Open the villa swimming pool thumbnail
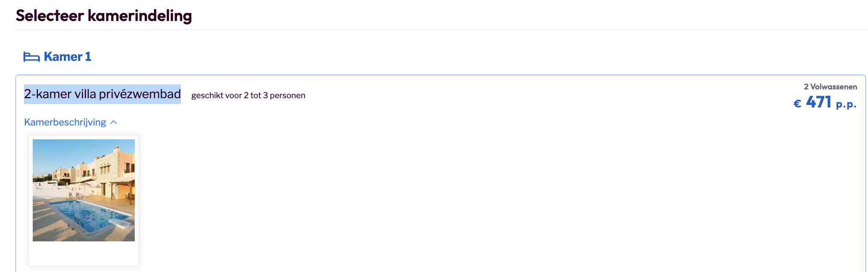This screenshot has width=868, height=272. [x=84, y=190]
